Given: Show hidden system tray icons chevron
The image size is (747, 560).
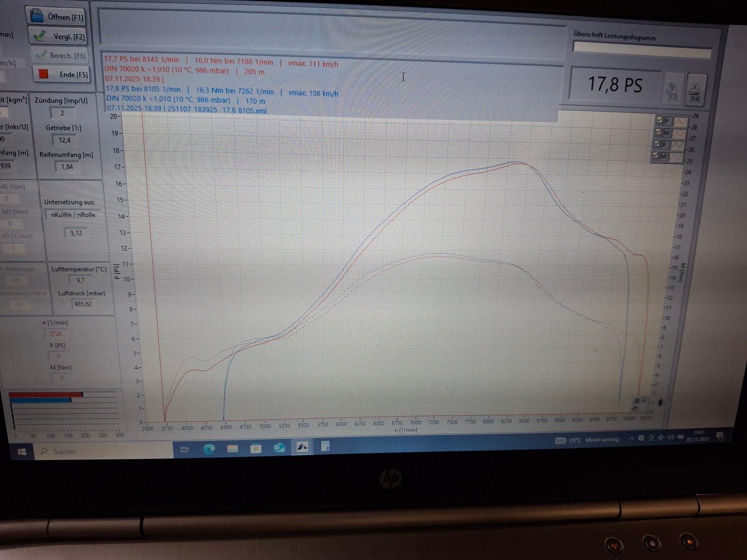Looking at the screenshot, I should (631, 439).
